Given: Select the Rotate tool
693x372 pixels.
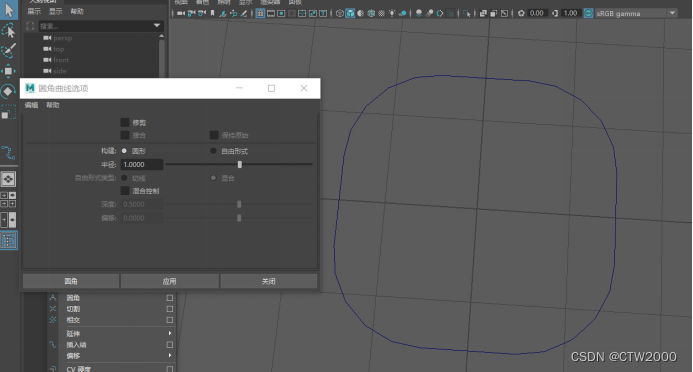Looking at the screenshot, I should tap(9, 91).
